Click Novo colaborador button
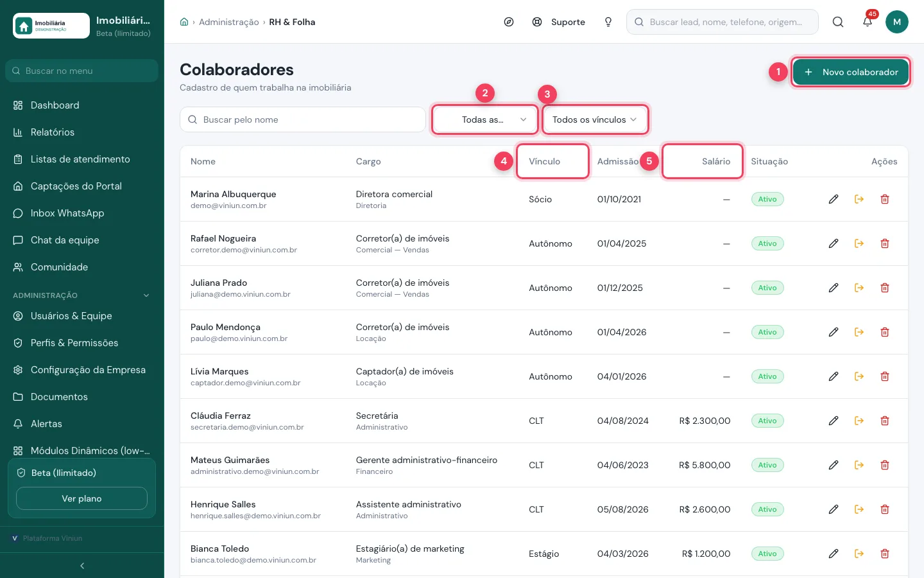Viewport: 924px width, 578px height. 851,72
